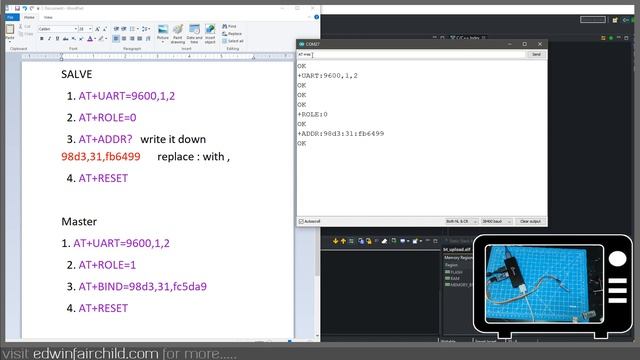Open the highlight color dropdown arrow

[106, 39]
